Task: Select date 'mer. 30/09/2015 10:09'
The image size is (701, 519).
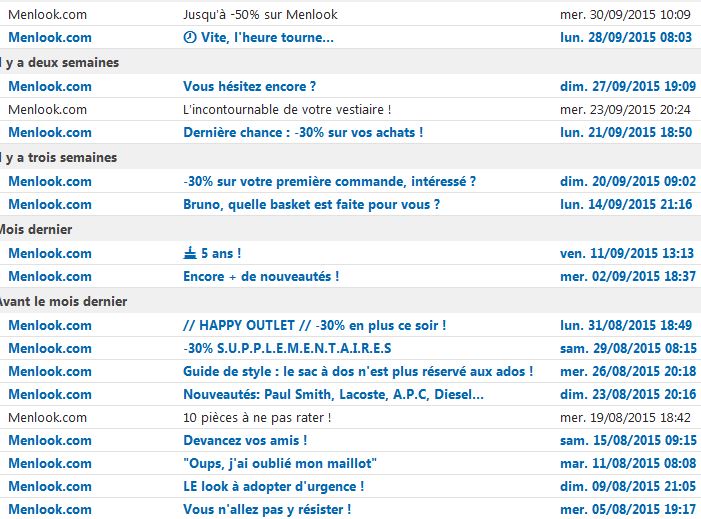Action: pos(625,15)
